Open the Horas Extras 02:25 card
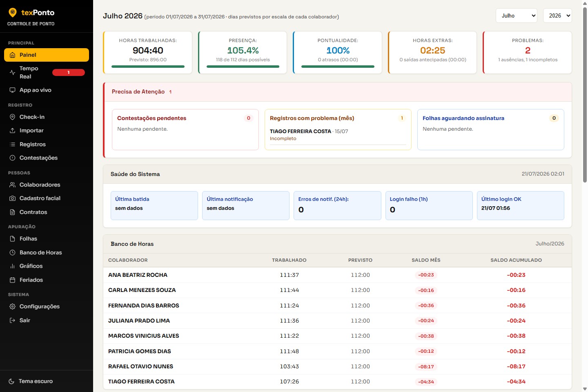This screenshot has width=588, height=392. click(432, 53)
